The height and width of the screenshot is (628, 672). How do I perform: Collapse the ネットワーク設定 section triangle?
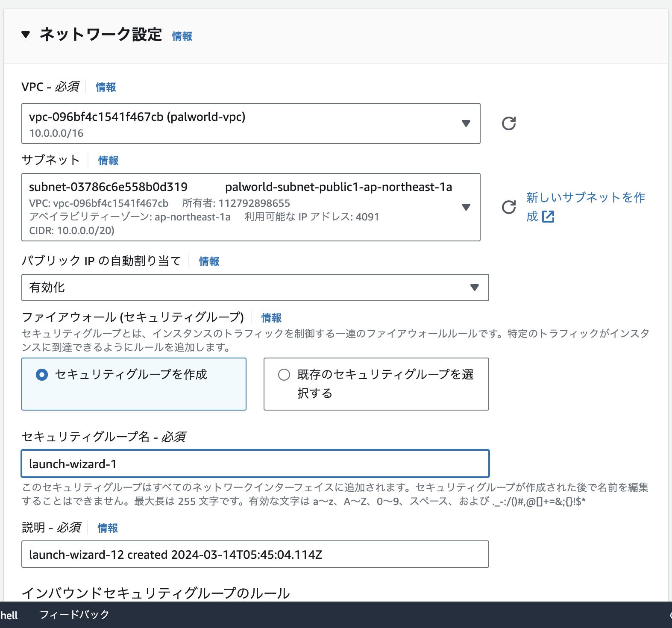26,35
